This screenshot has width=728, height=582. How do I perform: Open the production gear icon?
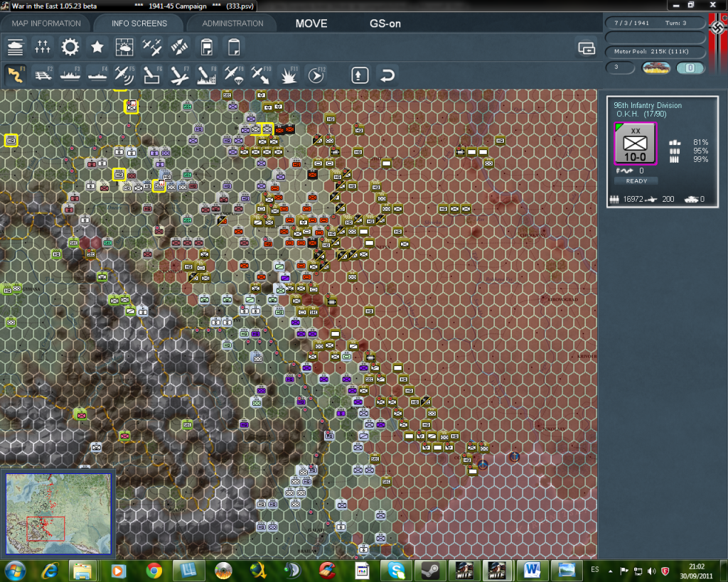70,47
